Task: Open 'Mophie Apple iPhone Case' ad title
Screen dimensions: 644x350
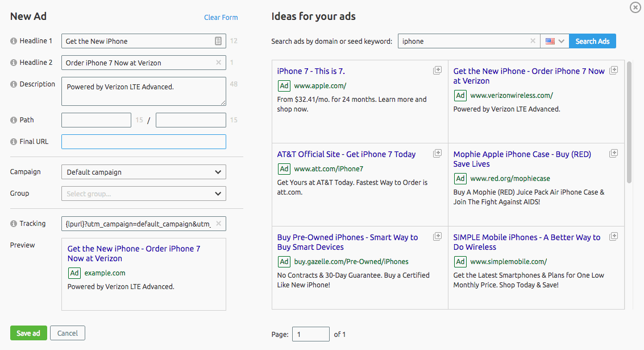Action: point(522,159)
